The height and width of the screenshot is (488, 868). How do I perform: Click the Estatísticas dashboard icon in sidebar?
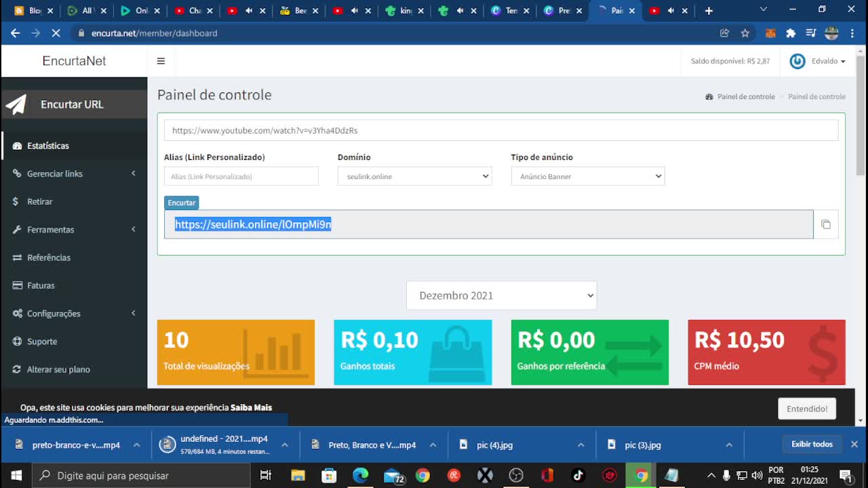tap(17, 146)
